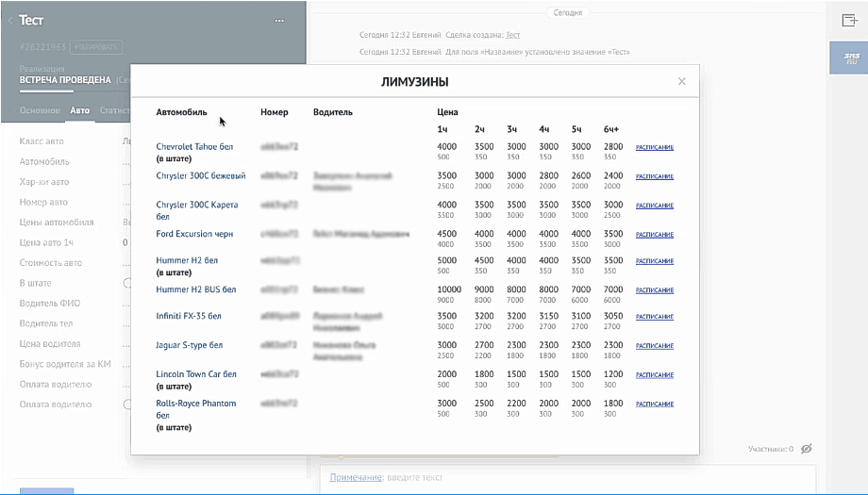Click the Автомобиль column header
Screen dimensions: 868x495
[181, 111]
